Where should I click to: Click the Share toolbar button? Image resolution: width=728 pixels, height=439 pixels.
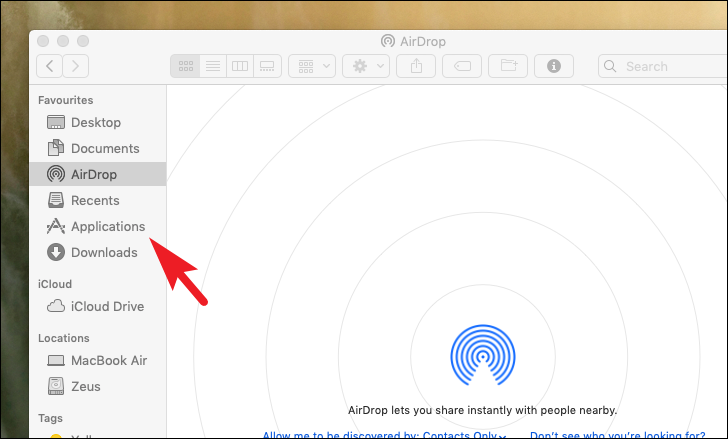pos(416,66)
